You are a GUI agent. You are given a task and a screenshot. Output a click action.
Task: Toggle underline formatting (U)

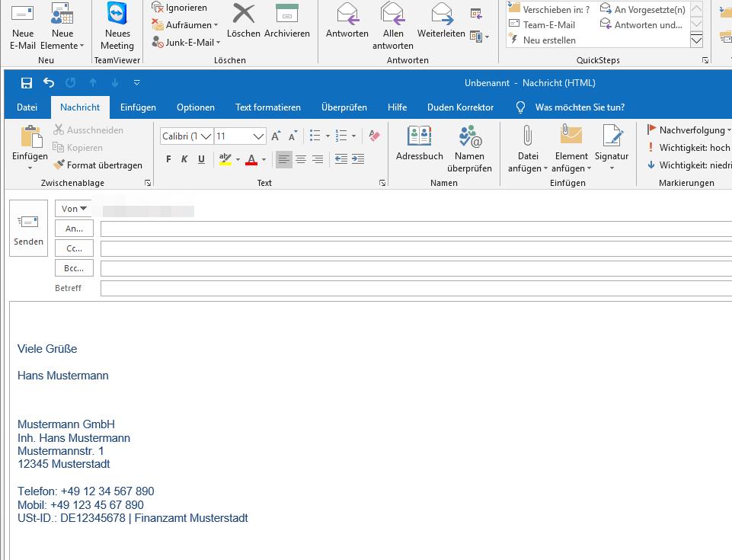201,159
